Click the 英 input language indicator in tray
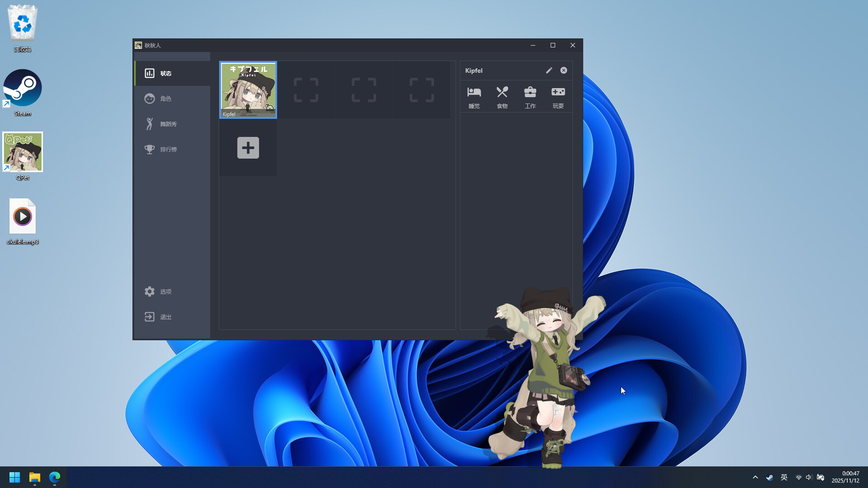Viewport: 868px width, 488px height. 784,477
